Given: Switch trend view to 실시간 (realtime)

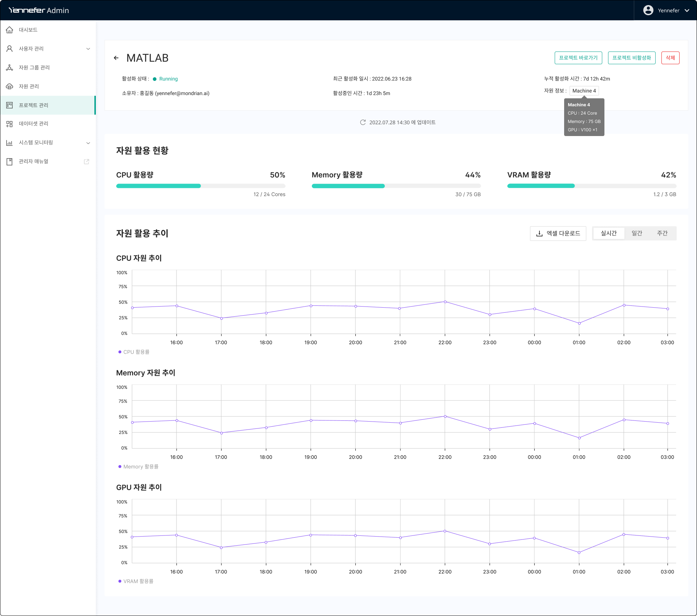Looking at the screenshot, I should click(608, 233).
